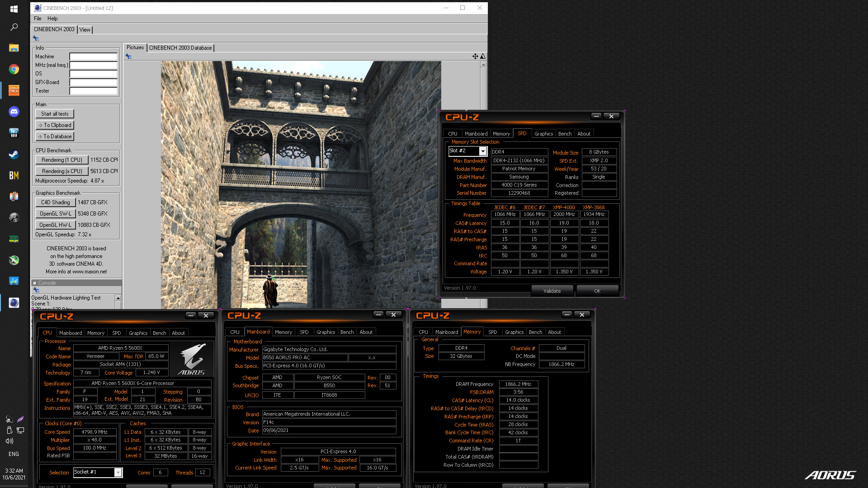Click Tester input field
868x488 pixels.
click(x=93, y=91)
